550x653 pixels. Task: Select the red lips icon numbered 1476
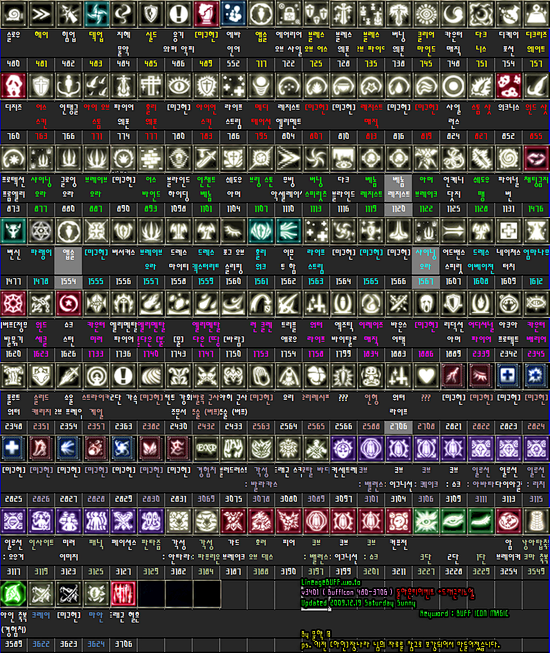coord(536,159)
